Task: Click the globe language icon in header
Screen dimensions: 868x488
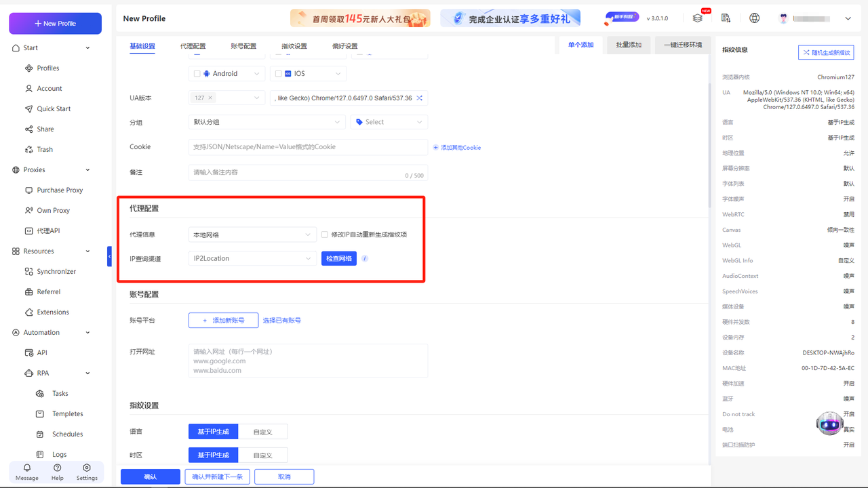Action: 754,18
